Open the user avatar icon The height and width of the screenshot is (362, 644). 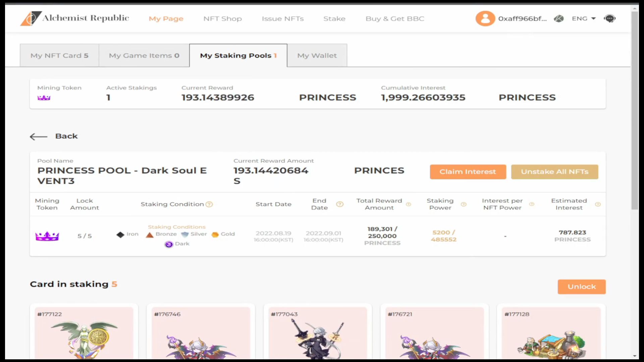click(485, 18)
